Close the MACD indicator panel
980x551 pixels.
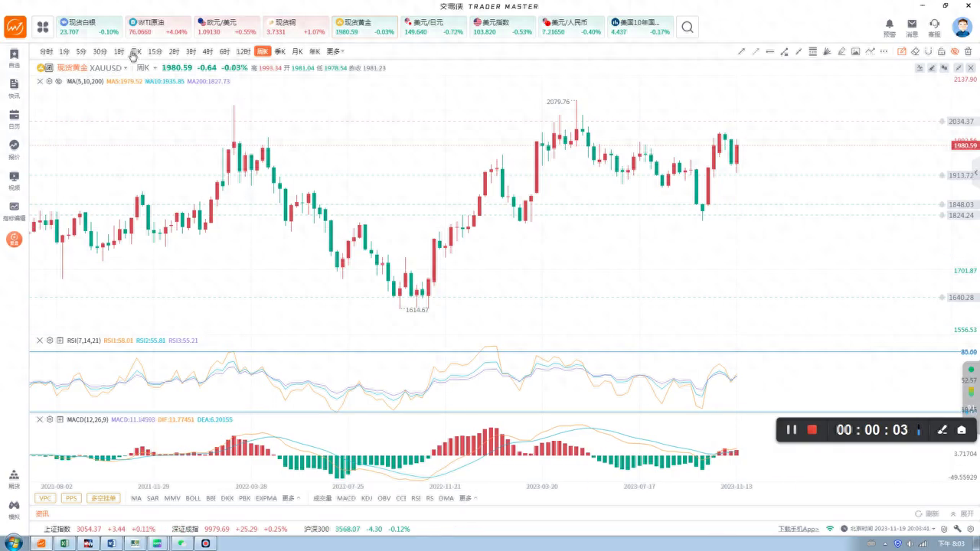(x=40, y=419)
